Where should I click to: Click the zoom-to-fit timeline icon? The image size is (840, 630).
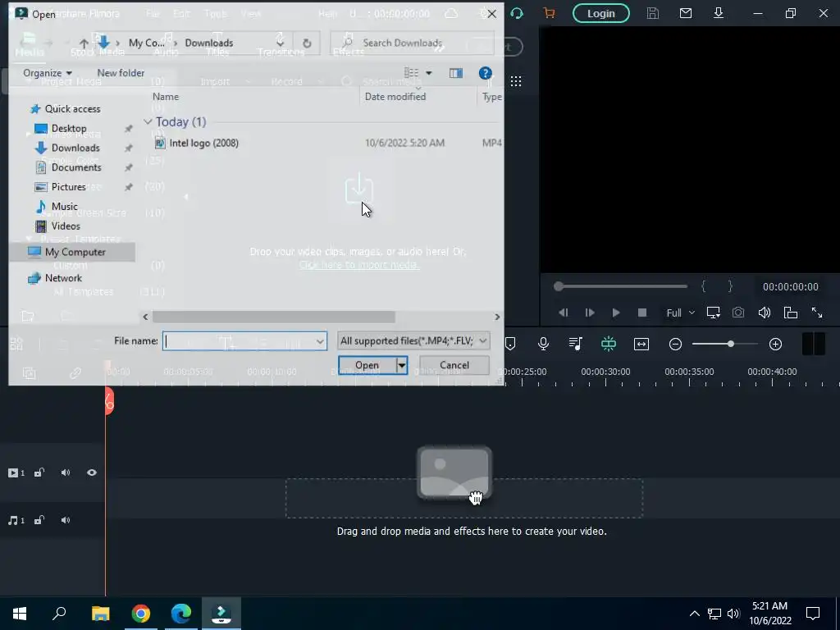coord(641,344)
